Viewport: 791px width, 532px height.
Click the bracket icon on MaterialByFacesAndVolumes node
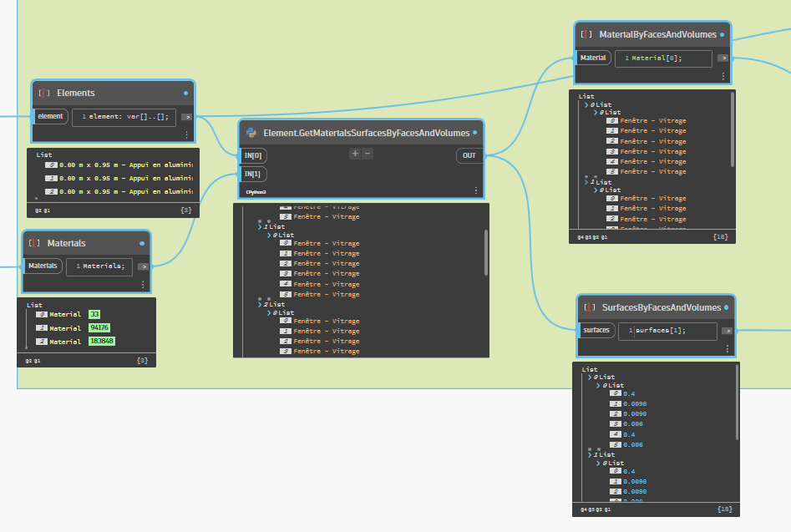pyautogui.click(x=586, y=34)
